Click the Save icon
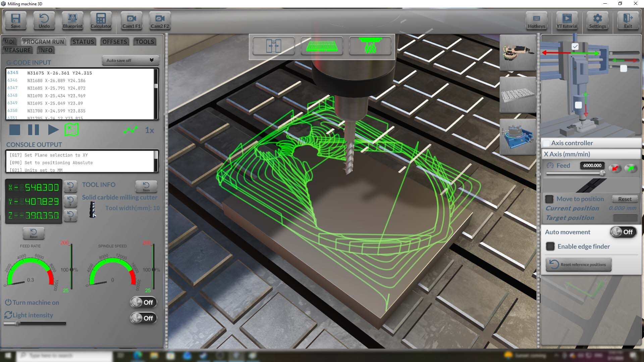 (x=15, y=21)
